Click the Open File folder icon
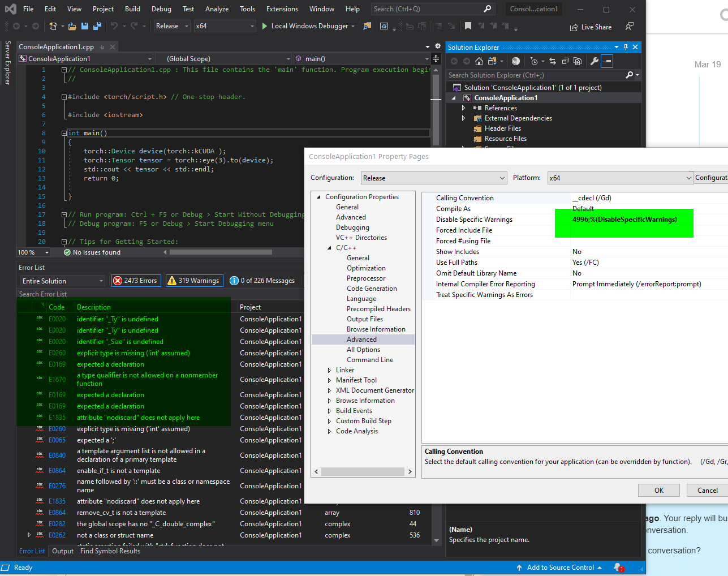This screenshot has width=728, height=576. (x=72, y=26)
